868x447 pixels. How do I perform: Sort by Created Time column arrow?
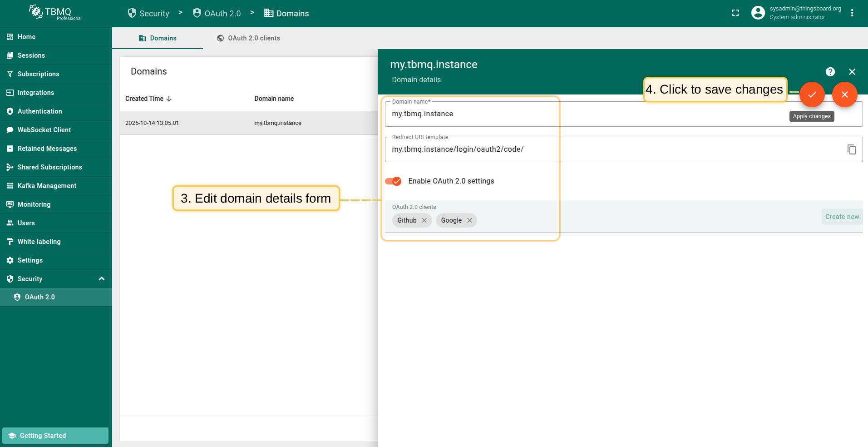tap(169, 99)
